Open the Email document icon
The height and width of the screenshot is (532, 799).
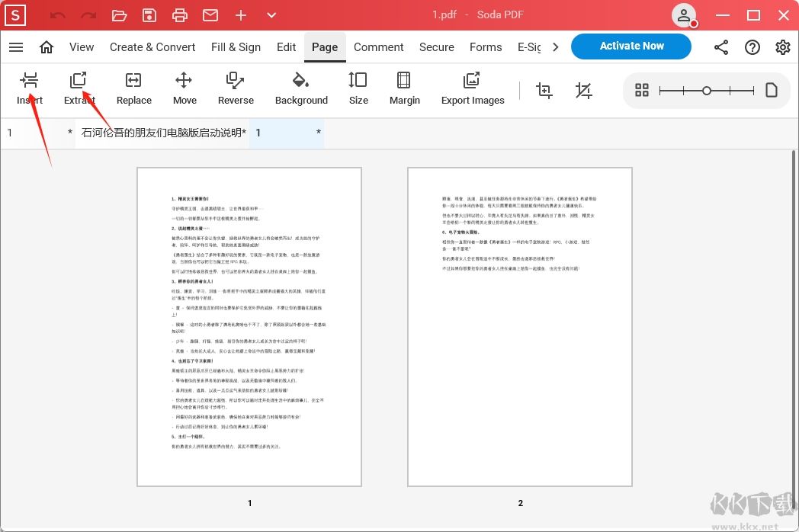[210, 14]
